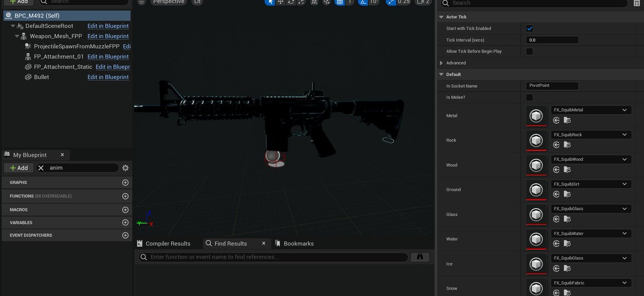Add a new graph via Graphs plus icon
The height and width of the screenshot is (296, 644).
coord(126,182)
